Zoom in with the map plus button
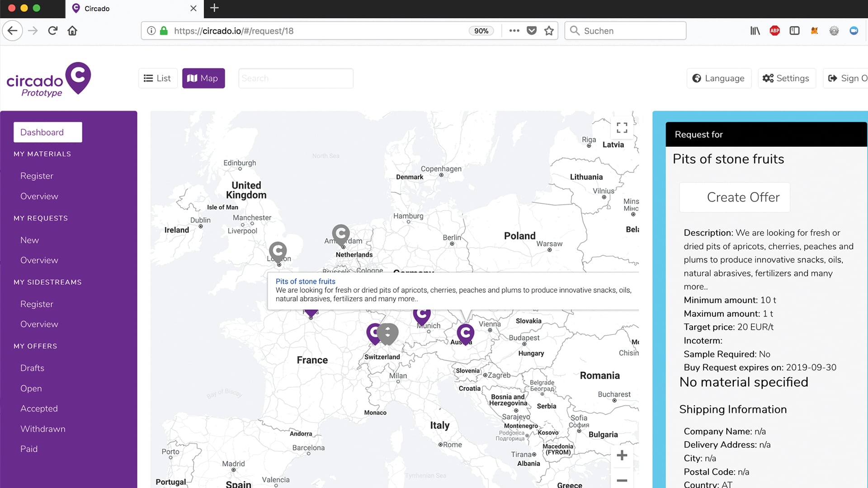 pyautogui.click(x=622, y=455)
